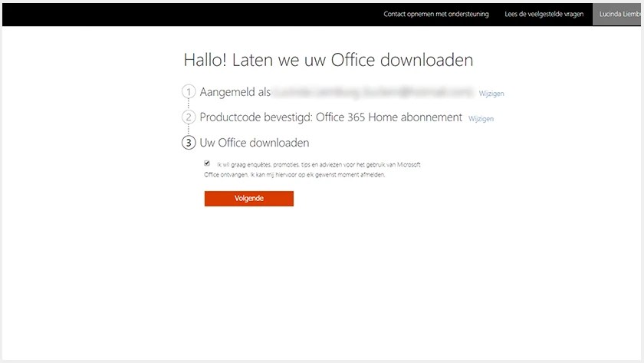Select the step 3 circle icon
Image resolution: width=644 pixels, height=363 pixels.
(189, 143)
